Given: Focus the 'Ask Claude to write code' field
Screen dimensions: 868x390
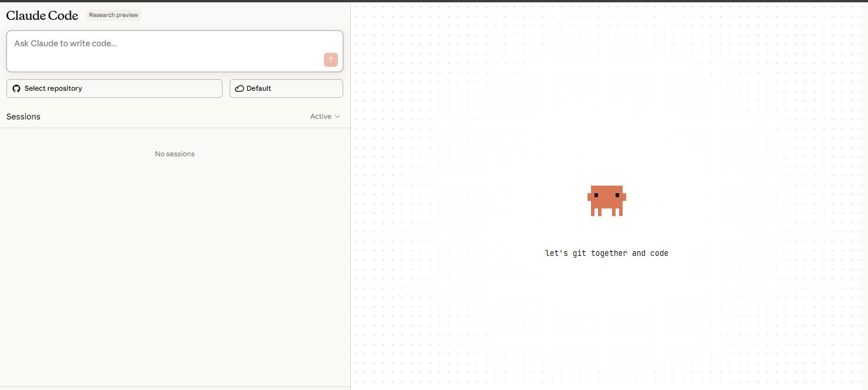Looking at the screenshot, I should click(x=175, y=52).
